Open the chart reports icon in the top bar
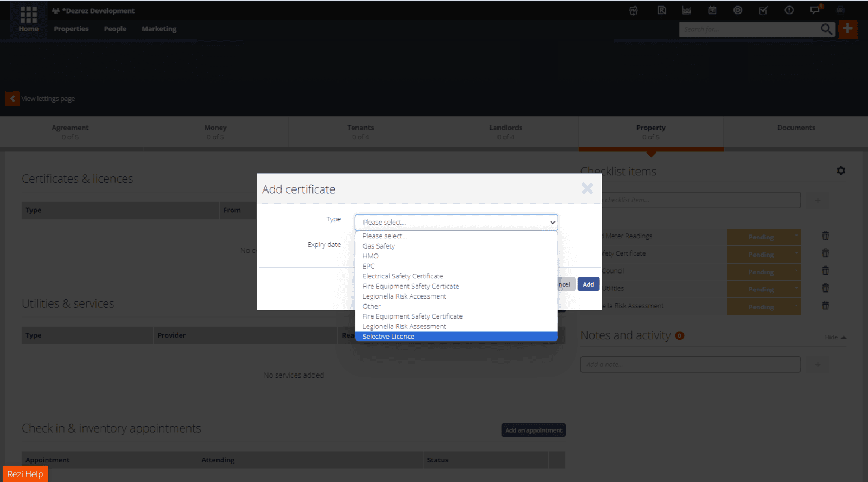This screenshot has width=868, height=482. click(x=686, y=10)
